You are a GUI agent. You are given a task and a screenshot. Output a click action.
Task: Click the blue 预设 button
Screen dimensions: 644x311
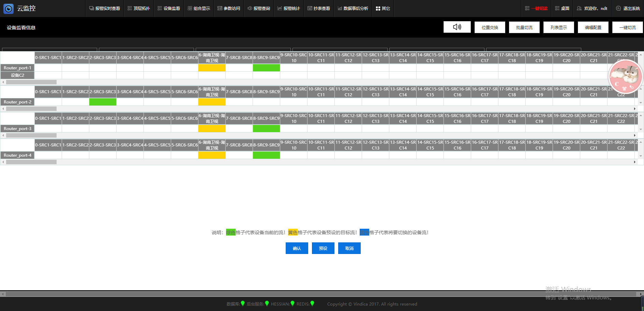click(x=323, y=248)
